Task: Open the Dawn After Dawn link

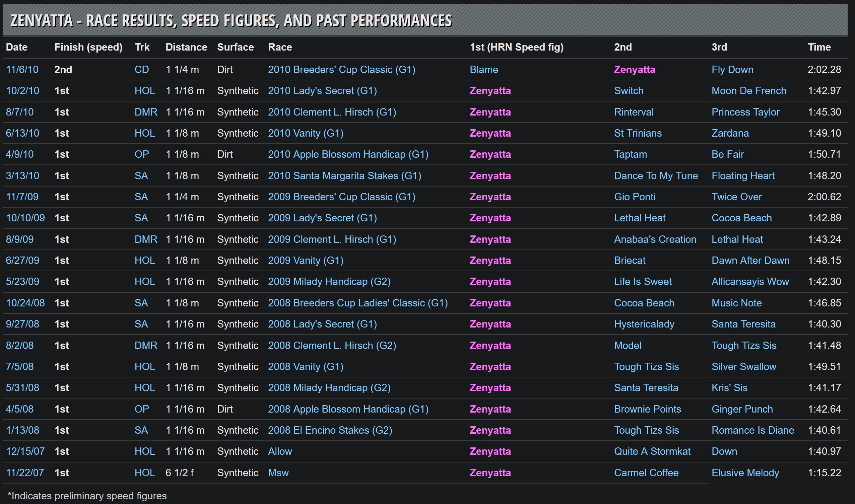Action: [750, 261]
